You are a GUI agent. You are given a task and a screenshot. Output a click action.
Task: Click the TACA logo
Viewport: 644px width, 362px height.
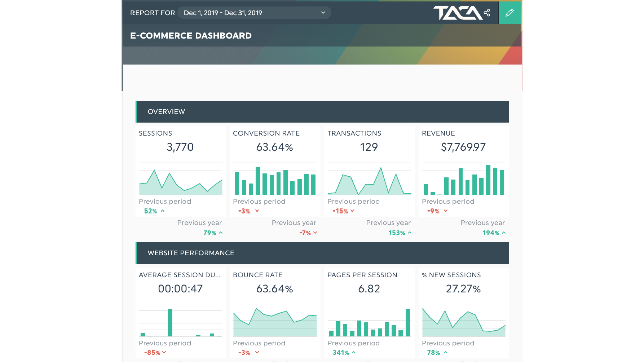point(458,13)
